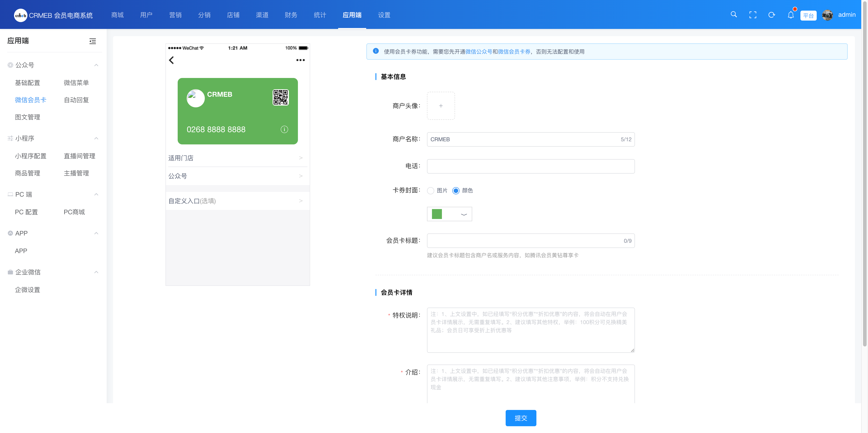The width and height of the screenshot is (868, 433).
Task: Collapse sidebar with the menu fold icon
Action: tap(92, 41)
